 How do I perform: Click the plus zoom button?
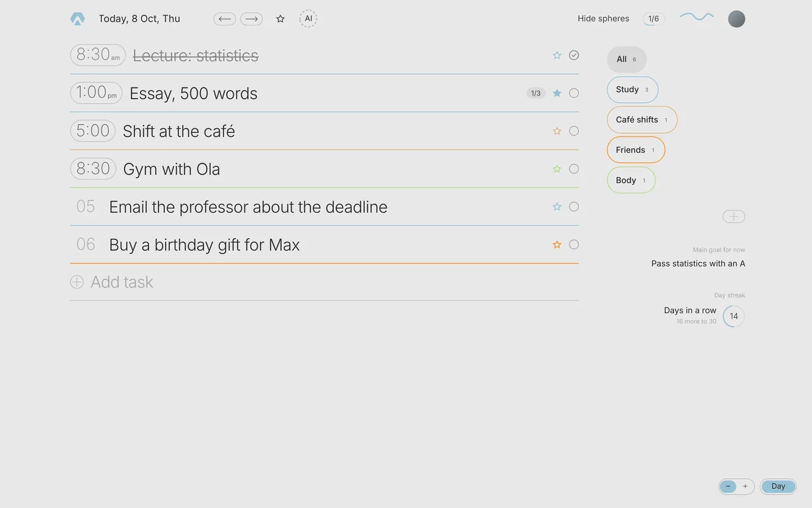point(745,487)
